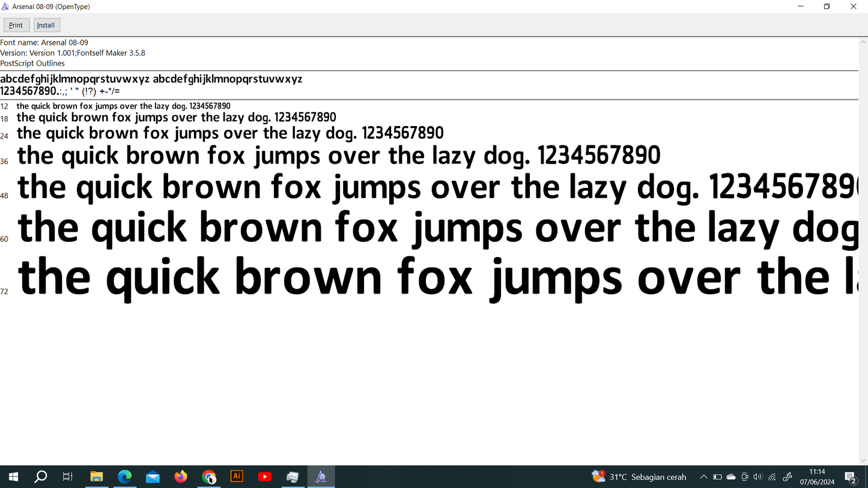Expand hidden icons in the system tray
The image size is (868, 488).
(x=703, y=477)
